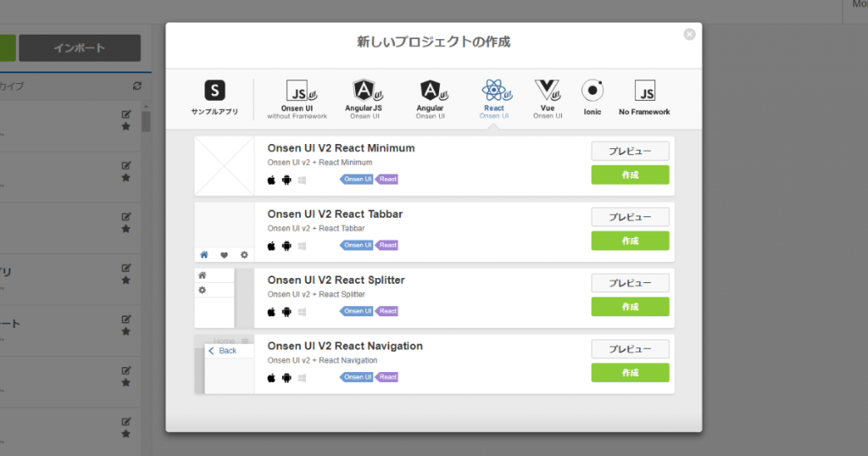Select the サンプルアプリ template category

point(214,98)
